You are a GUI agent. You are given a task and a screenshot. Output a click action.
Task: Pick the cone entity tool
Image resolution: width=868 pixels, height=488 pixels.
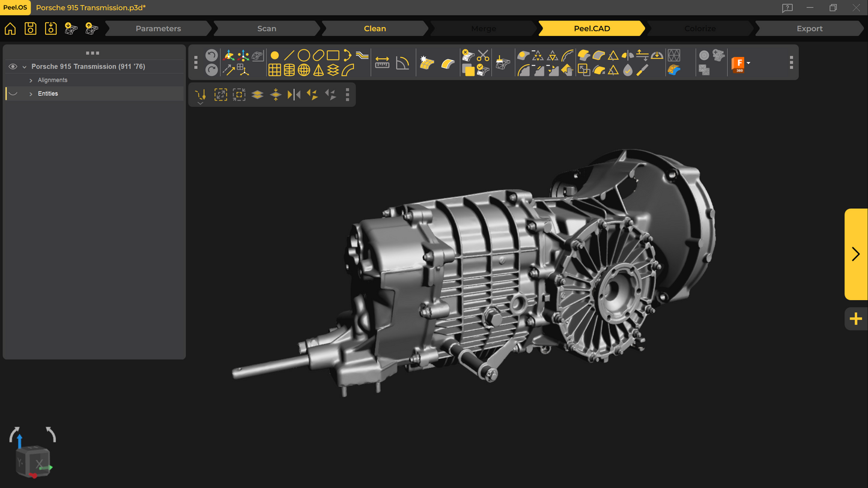[318, 70]
